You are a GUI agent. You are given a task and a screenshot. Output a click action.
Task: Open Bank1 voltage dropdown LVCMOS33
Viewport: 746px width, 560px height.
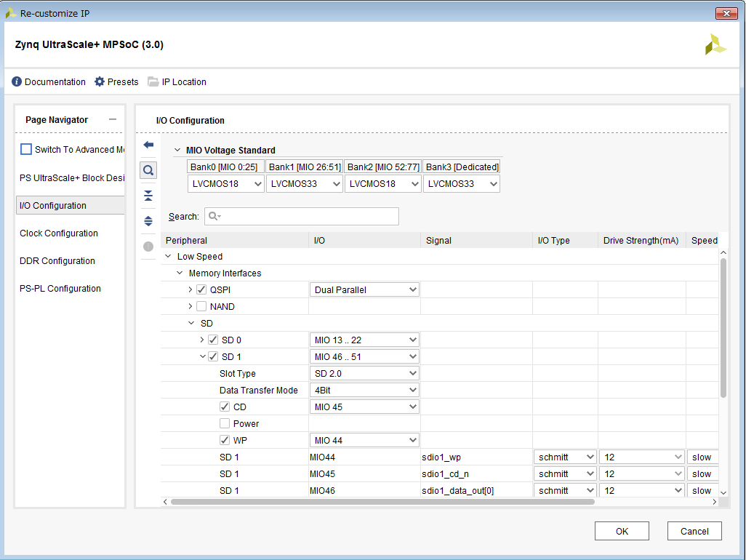(305, 184)
